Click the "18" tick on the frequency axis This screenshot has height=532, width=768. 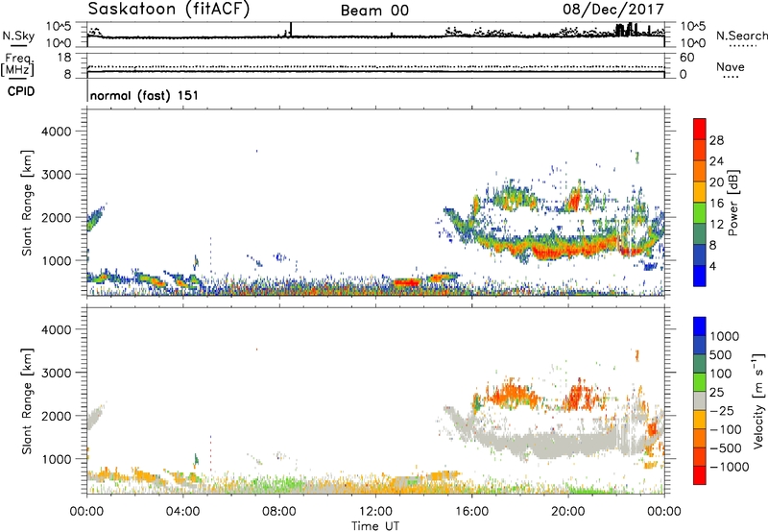click(64, 58)
